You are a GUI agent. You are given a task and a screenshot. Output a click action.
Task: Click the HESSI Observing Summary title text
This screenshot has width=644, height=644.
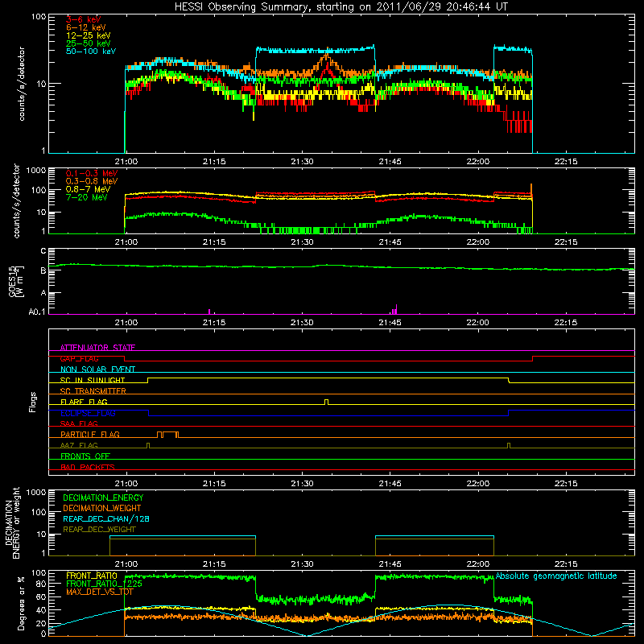coord(341,6)
